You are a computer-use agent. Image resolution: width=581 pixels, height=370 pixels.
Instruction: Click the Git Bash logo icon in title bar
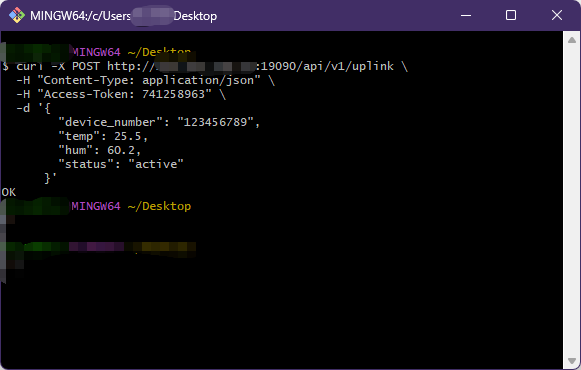(x=17, y=16)
